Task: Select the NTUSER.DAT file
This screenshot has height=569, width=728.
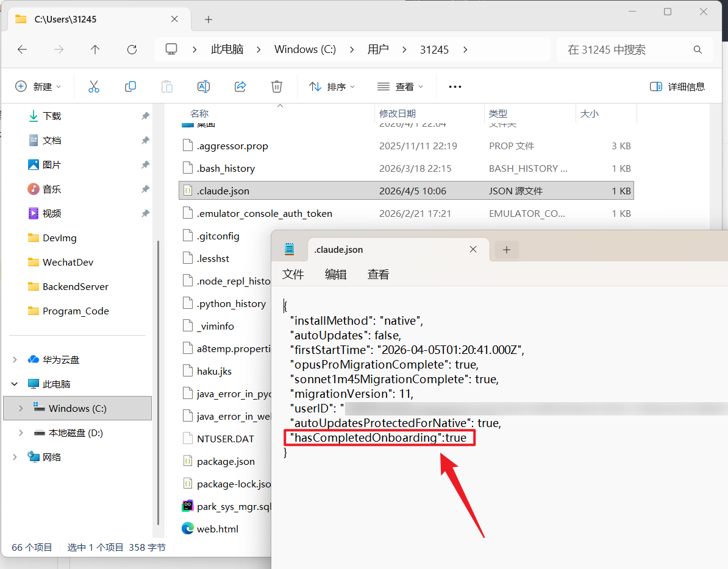Action: point(225,439)
